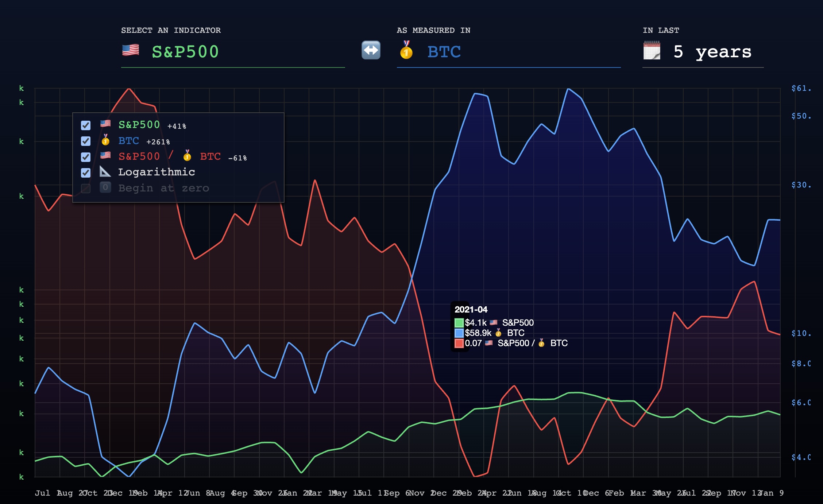
Task: Click the S&P500 +41% legend label
Action: [139, 125]
